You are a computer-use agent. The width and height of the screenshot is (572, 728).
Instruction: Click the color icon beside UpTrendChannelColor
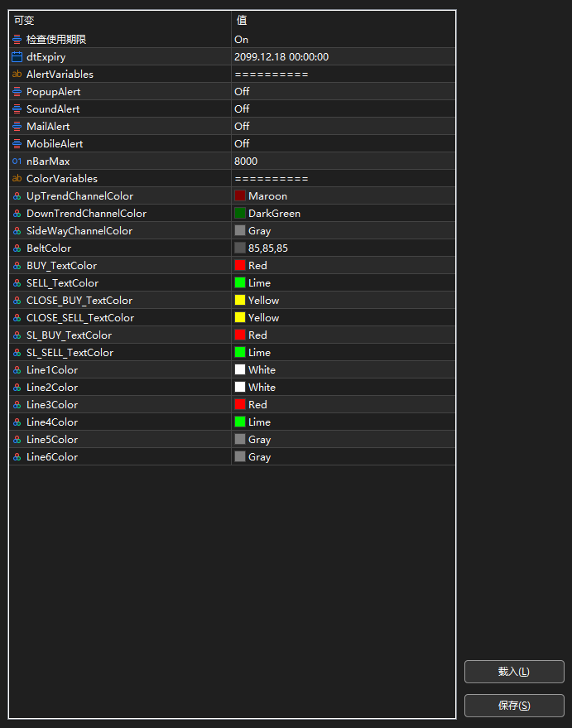pyautogui.click(x=17, y=196)
